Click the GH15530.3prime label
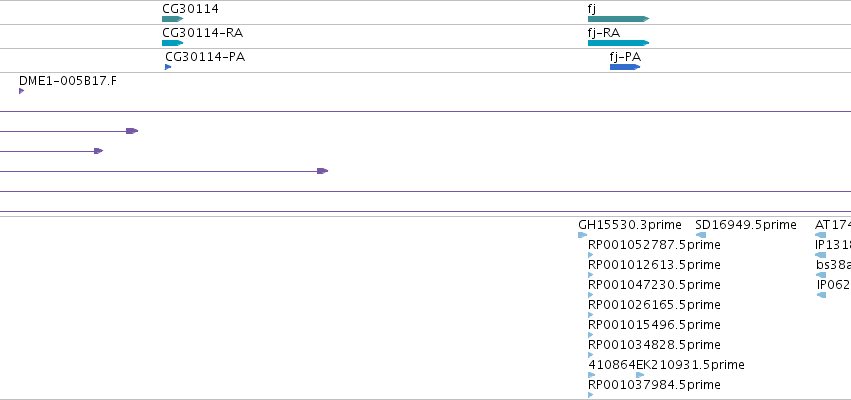 click(x=630, y=225)
